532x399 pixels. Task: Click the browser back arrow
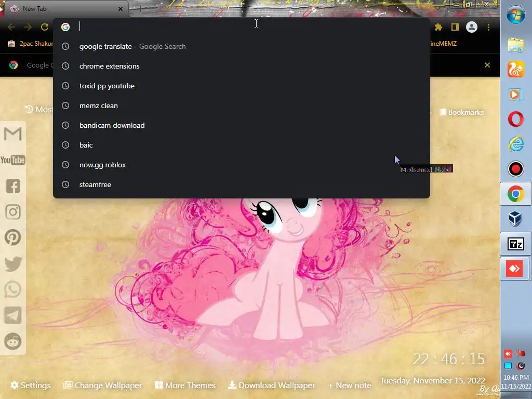tap(11, 27)
